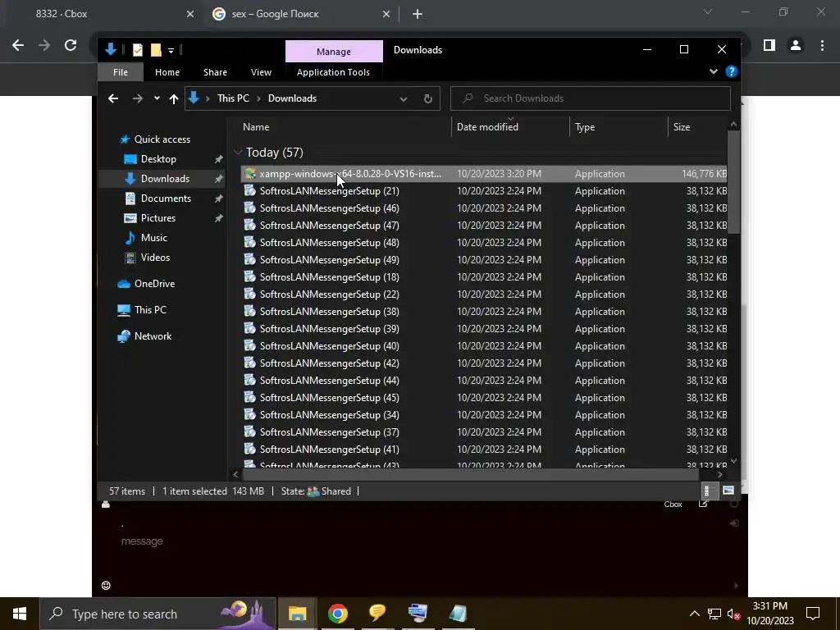The height and width of the screenshot is (630, 840).
Task: Switch to the Share ribbon tab
Action: pos(216,72)
